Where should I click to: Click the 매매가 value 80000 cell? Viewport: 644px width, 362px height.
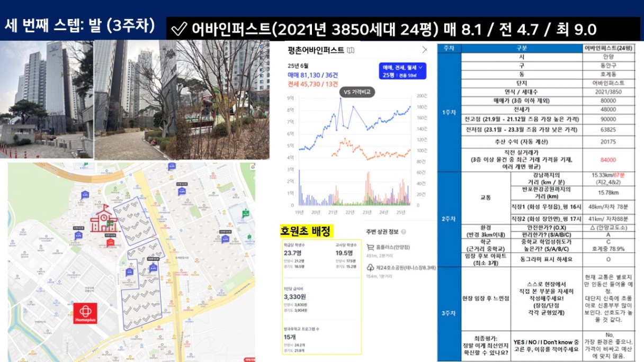click(607, 101)
